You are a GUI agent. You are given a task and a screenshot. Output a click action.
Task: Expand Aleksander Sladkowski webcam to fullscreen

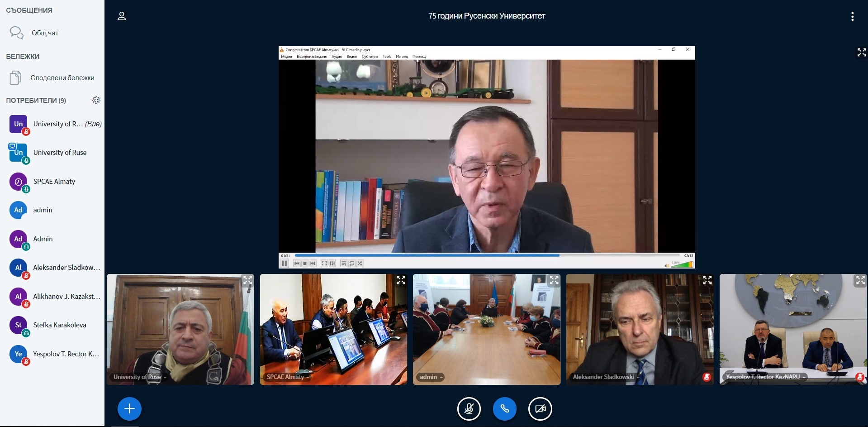pyautogui.click(x=707, y=280)
